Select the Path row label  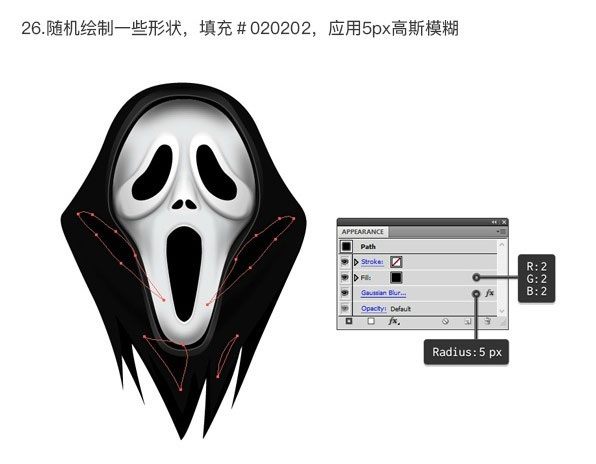368,247
